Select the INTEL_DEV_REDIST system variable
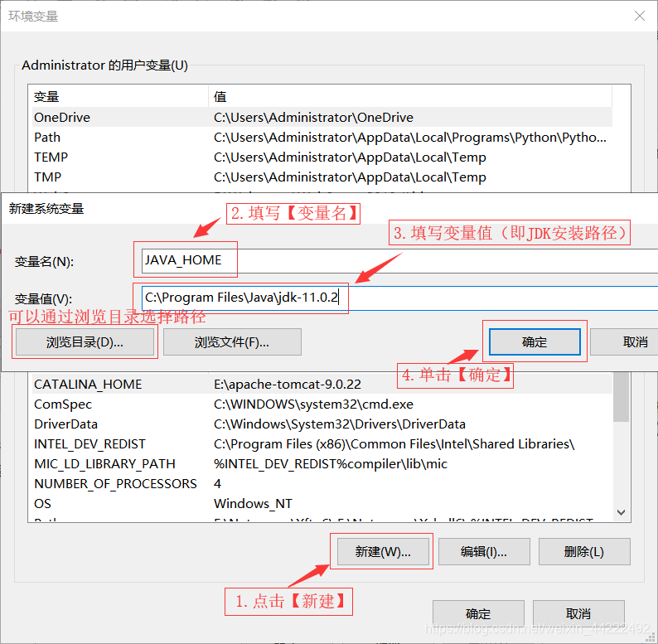658x644 pixels. [x=322, y=443]
